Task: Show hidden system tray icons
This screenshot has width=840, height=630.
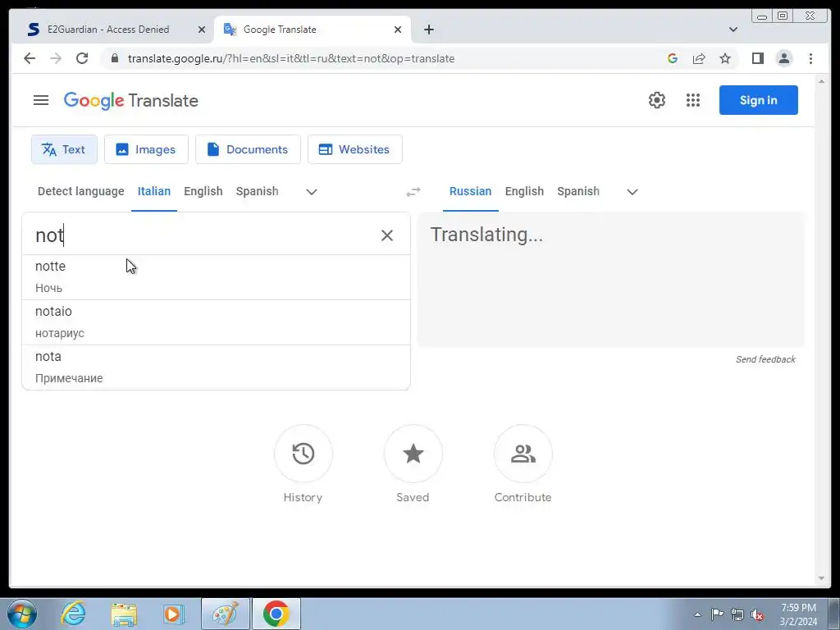Action: tap(697, 614)
